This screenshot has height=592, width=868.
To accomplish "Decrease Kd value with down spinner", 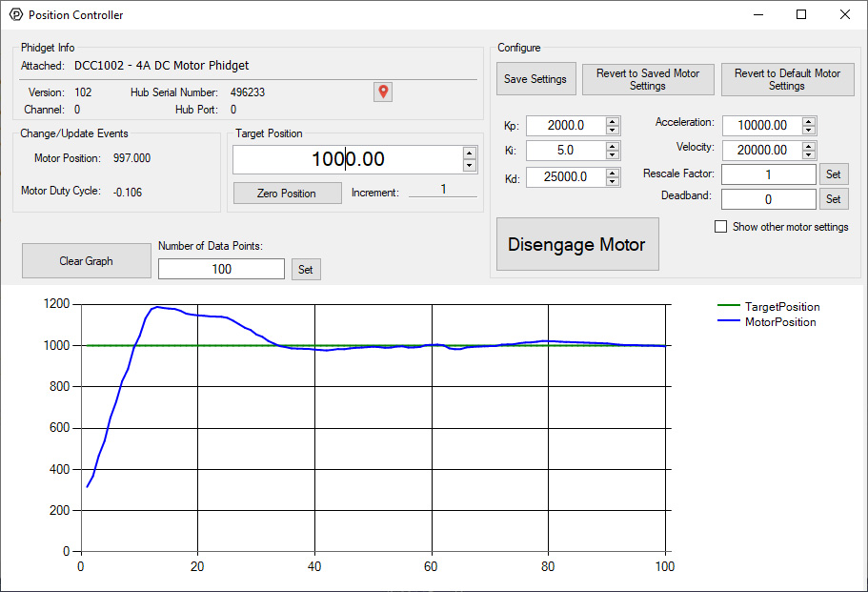I will click(x=612, y=182).
